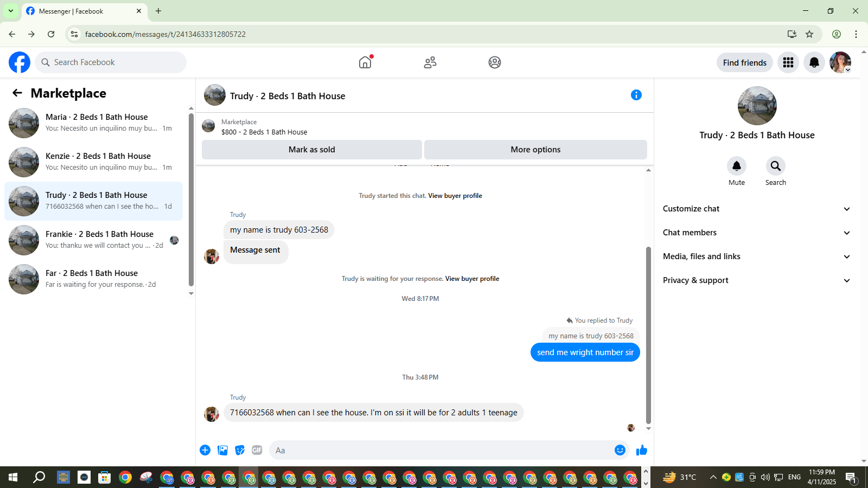Viewport: 868px width, 488px height.
Task: Open the Facebook menu grid icon
Action: point(788,62)
